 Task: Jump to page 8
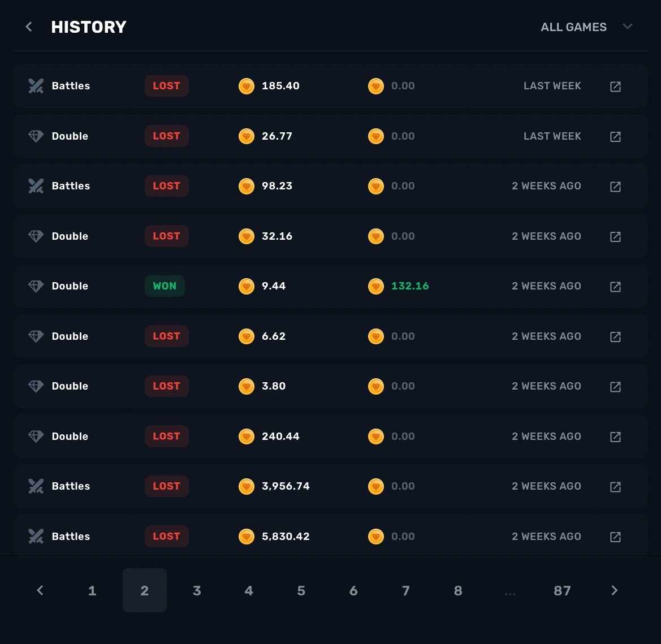pos(458,590)
